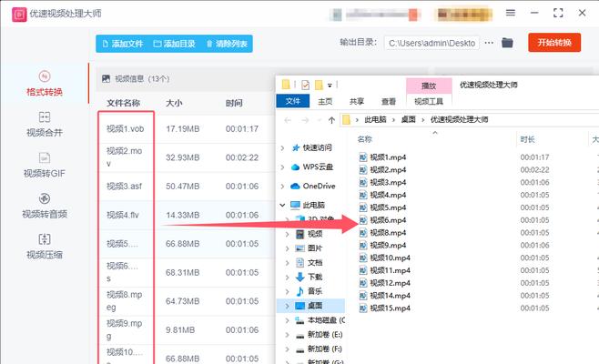The width and height of the screenshot is (599, 364).
Task: Click the 开始转换 button
Action: click(x=554, y=43)
